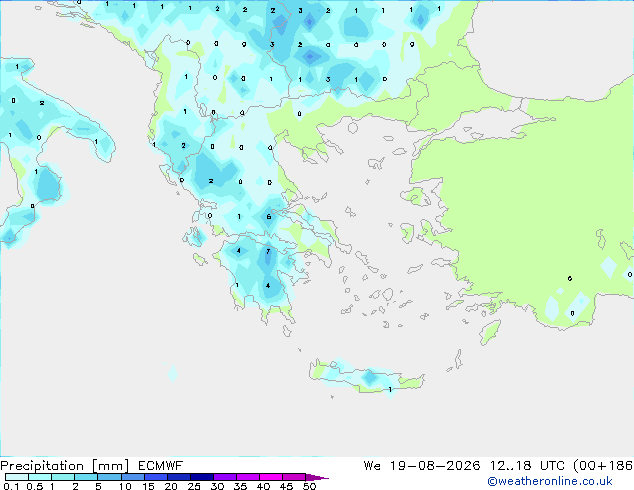The image size is (634, 490).
Task: Click the date text '19-08-2026'
Action: tap(435, 466)
